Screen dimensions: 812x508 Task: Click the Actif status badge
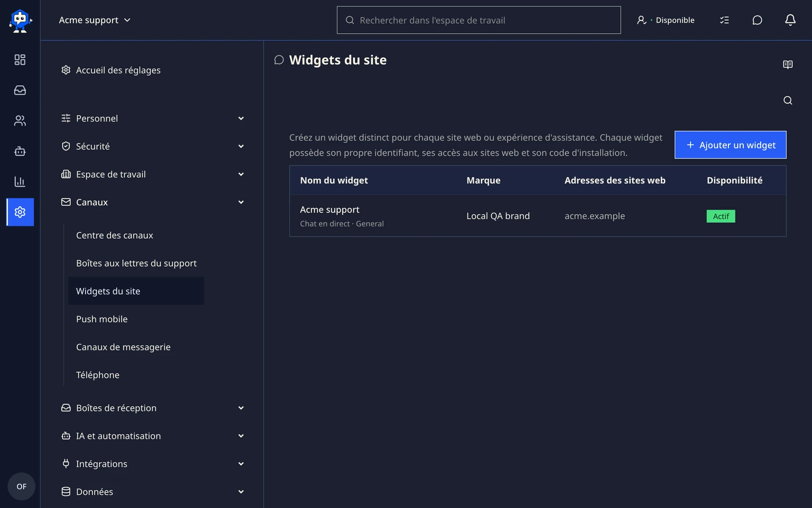(721, 216)
